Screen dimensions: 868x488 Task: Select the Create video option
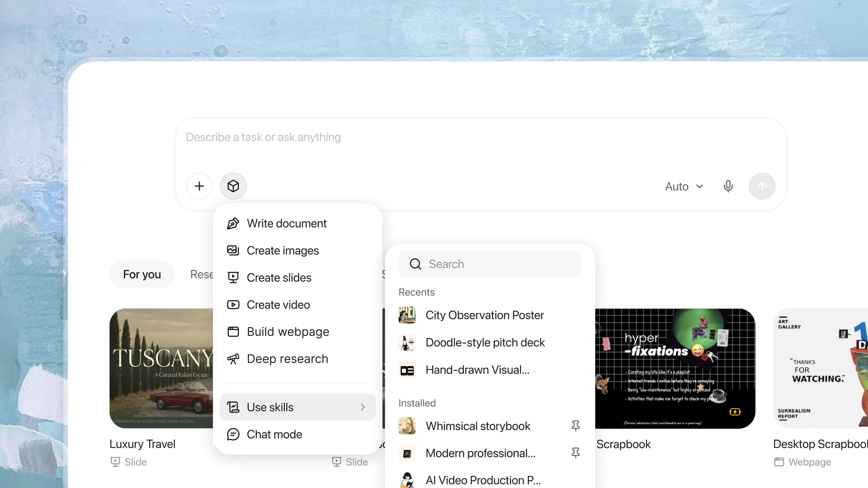tap(297, 305)
